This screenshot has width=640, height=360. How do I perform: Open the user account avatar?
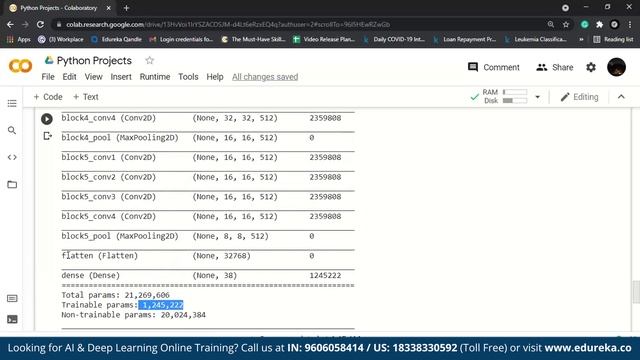pos(616,67)
